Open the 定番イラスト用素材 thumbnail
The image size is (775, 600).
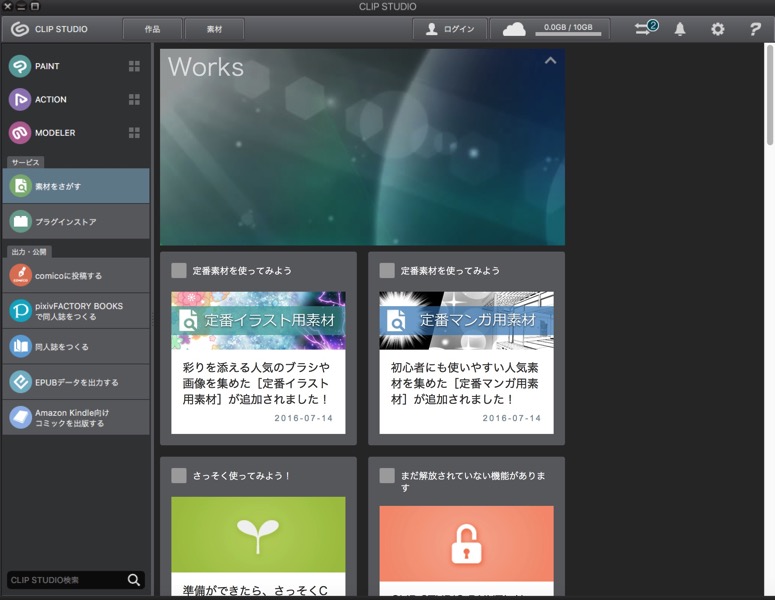pyautogui.click(x=258, y=320)
